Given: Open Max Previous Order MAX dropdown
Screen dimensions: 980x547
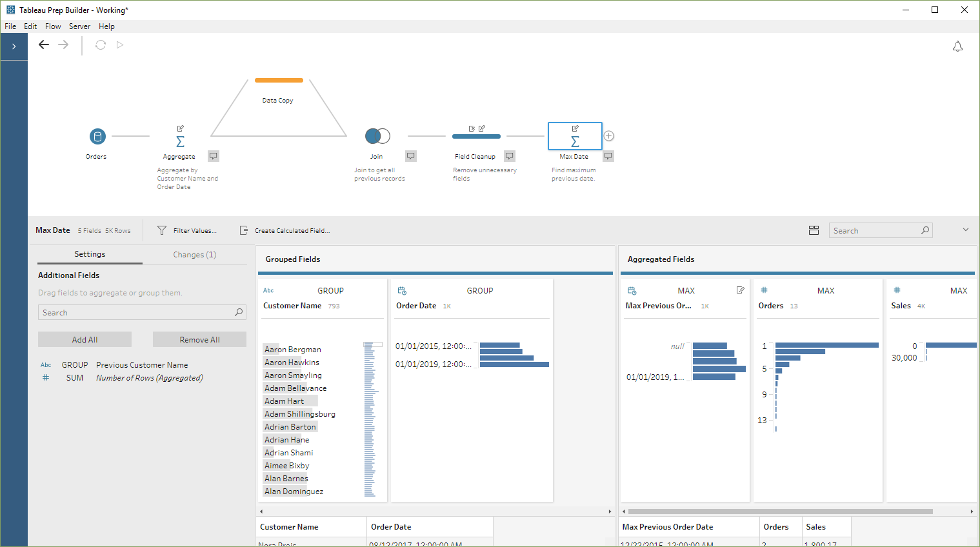Looking at the screenshot, I should click(x=686, y=291).
